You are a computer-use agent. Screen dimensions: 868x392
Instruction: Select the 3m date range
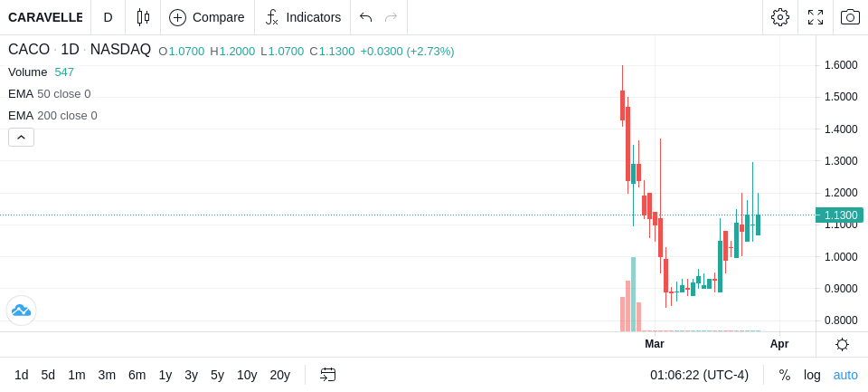coord(107,376)
